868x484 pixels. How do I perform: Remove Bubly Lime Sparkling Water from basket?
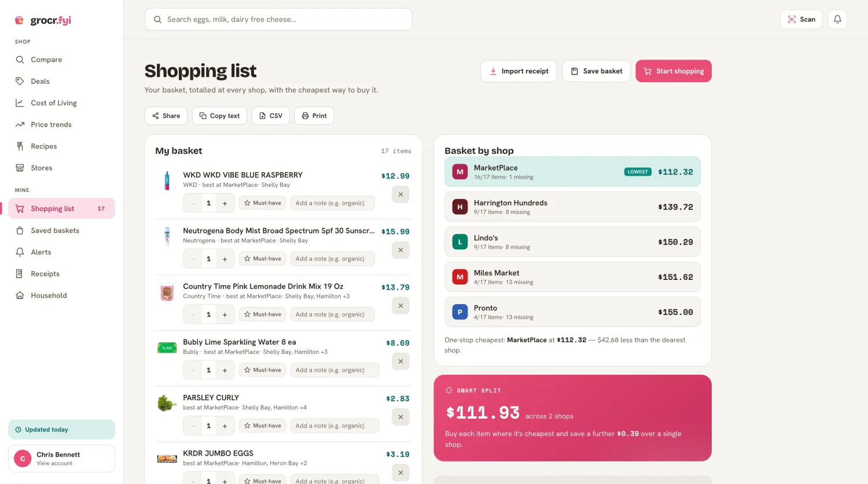(400, 361)
